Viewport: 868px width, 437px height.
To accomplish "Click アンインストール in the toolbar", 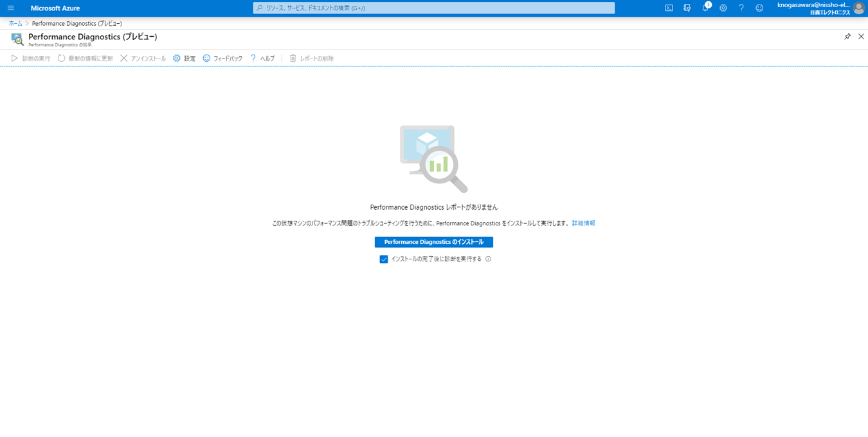I will pyautogui.click(x=143, y=59).
